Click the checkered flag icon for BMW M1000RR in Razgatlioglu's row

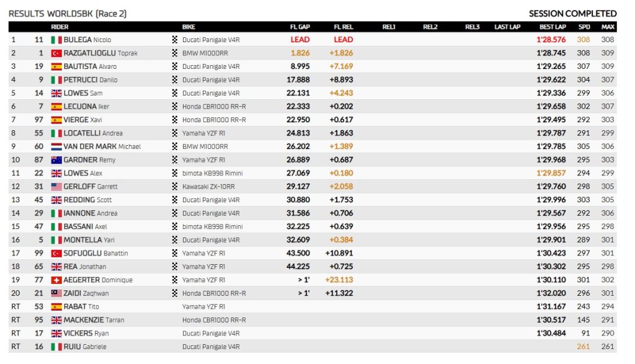[x=175, y=53]
